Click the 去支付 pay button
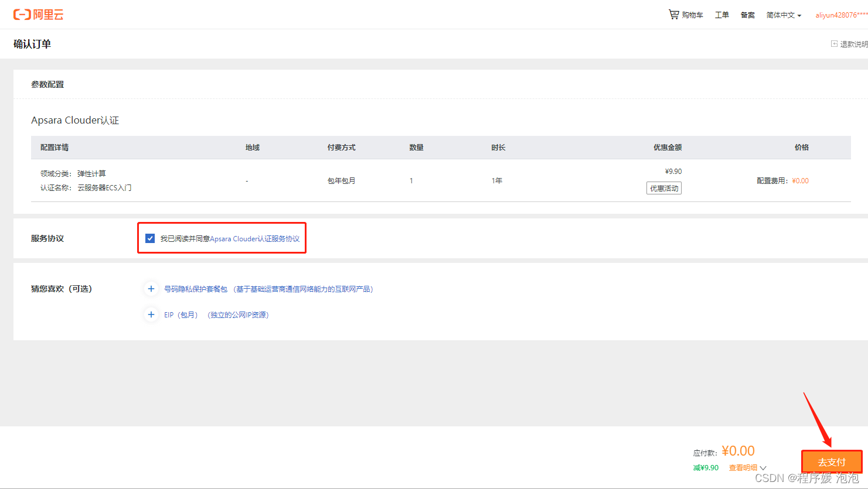 (832, 462)
